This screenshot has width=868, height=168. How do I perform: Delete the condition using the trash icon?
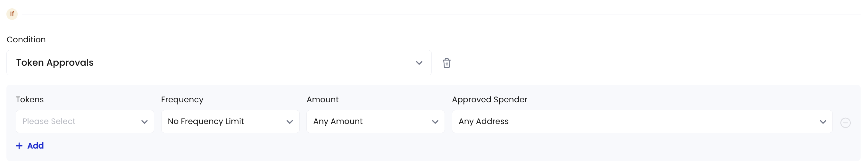tap(447, 63)
